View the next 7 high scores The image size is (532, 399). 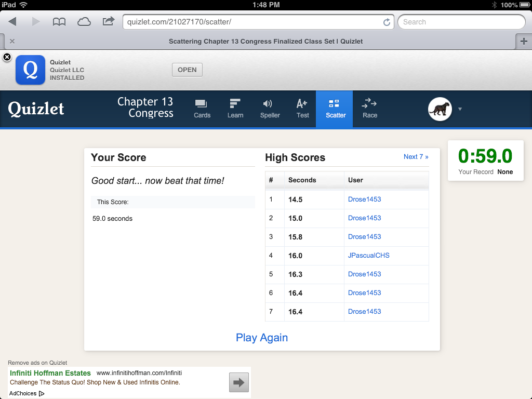point(415,156)
